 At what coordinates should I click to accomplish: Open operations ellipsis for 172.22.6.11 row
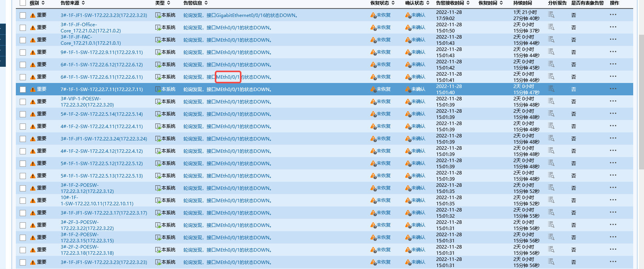click(x=613, y=76)
